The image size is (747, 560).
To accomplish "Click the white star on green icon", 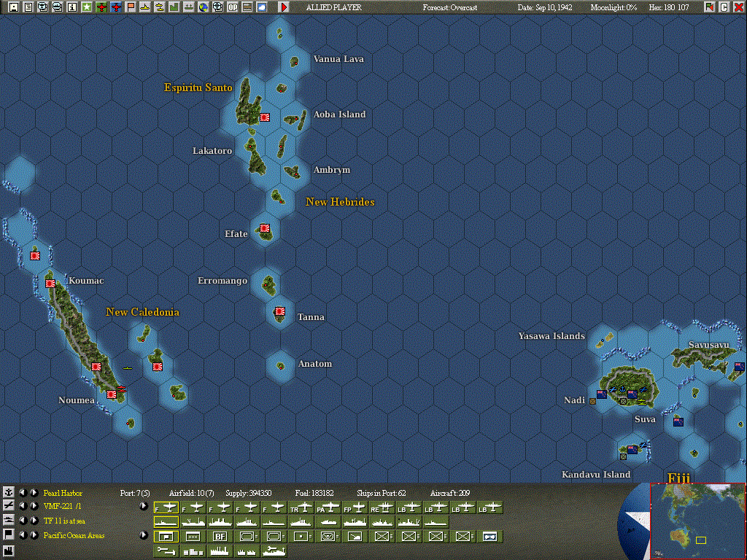I will tap(87, 7).
